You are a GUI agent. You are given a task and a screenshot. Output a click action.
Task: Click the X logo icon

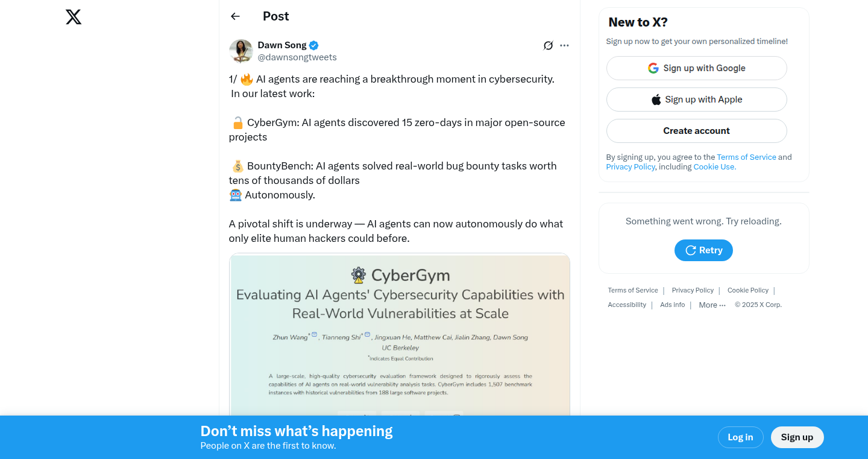coord(74,17)
